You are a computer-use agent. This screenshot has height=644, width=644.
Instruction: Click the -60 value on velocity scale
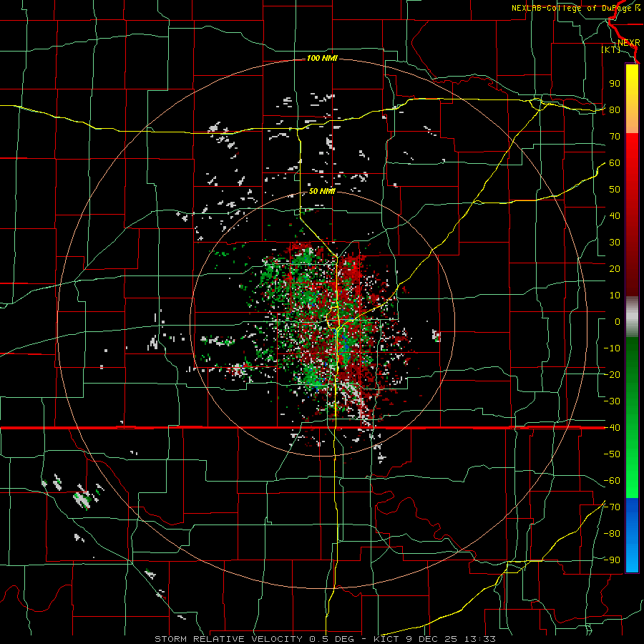(x=612, y=481)
